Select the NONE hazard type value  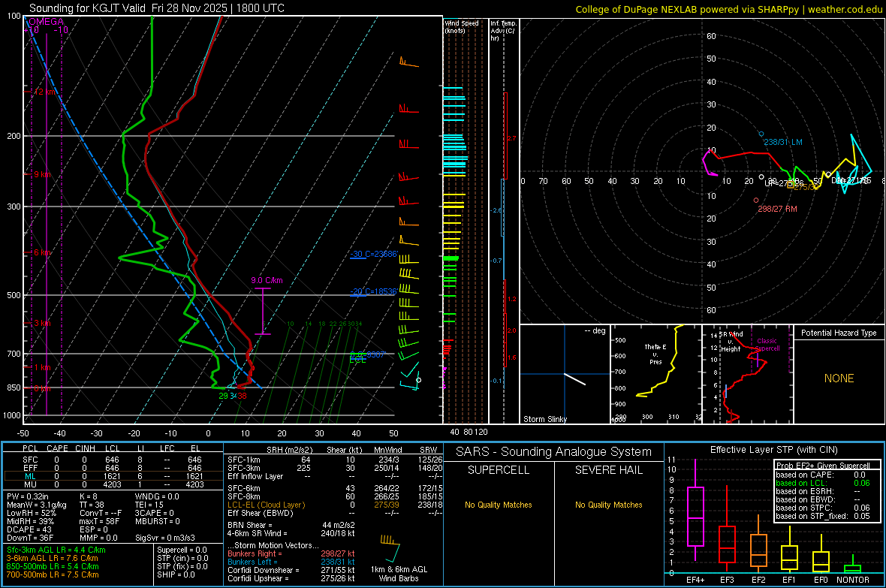[x=839, y=378]
